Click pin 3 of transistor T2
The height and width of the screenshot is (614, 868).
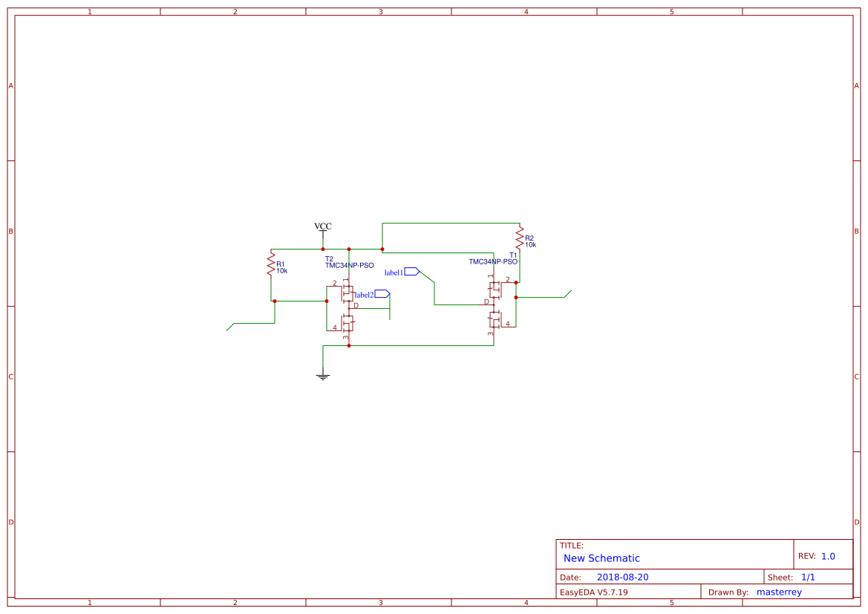(345, 336)
